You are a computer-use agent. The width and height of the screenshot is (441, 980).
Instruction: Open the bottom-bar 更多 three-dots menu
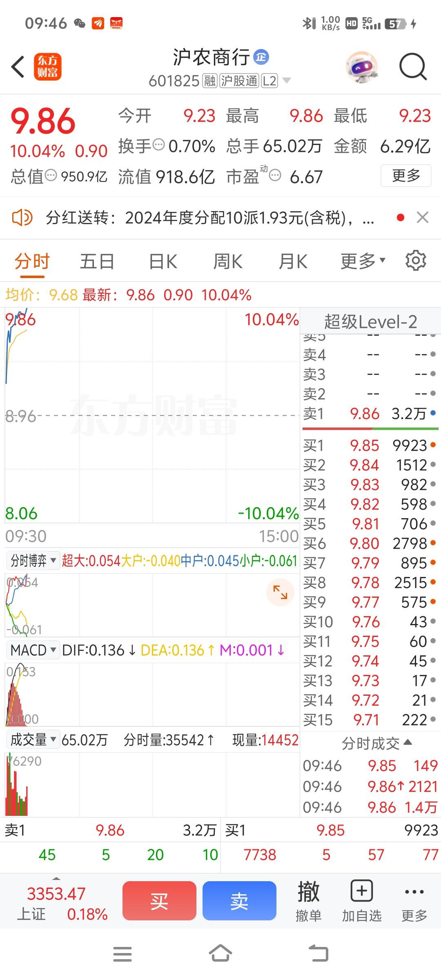414,892
